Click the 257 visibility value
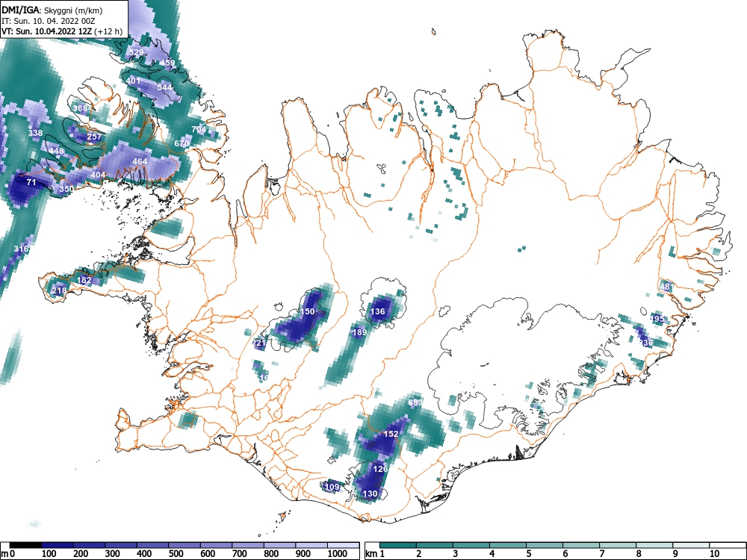The width and height of the screenshot is (747, 560). tap(94, 137)
